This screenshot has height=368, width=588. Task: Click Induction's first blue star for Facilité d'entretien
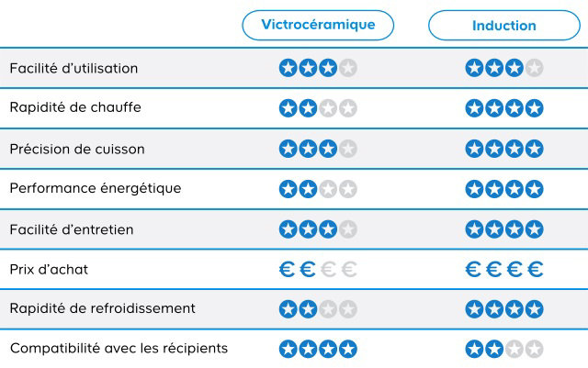474,229
